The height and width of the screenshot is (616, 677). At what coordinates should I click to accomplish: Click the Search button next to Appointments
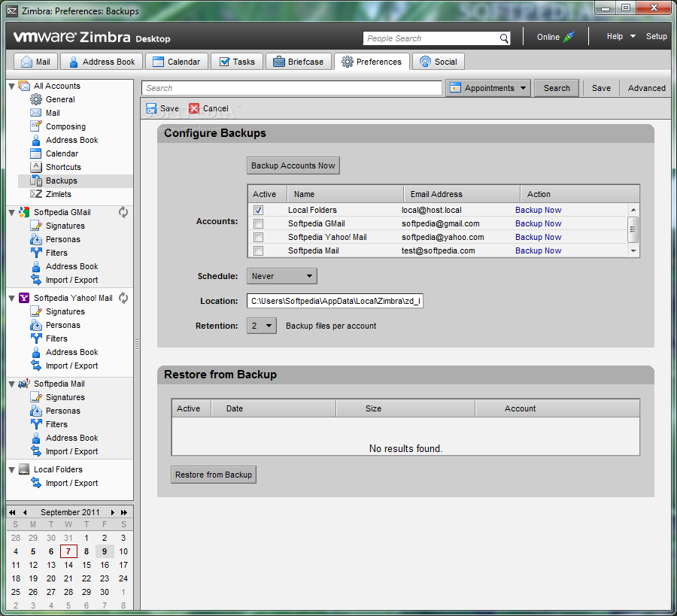point(557,88)
